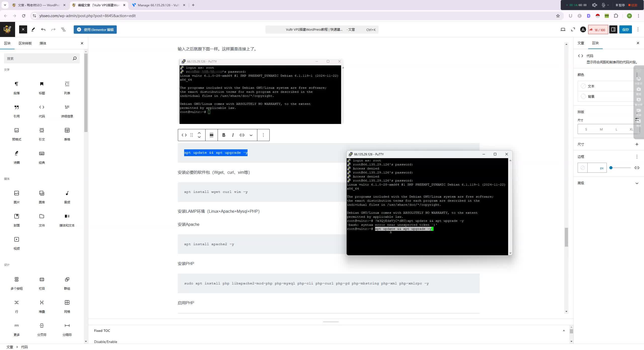The height and width of the screenshot is (350, 644).
Task: Click the browser address bar URL
Action: coord(88,16)
